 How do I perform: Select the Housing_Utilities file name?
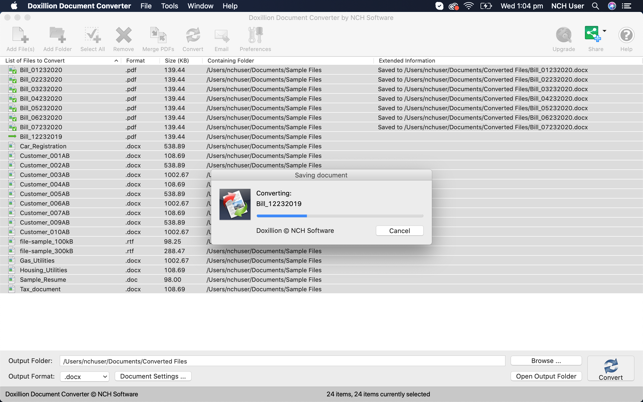pyautogui.click(x=43, y=270)
